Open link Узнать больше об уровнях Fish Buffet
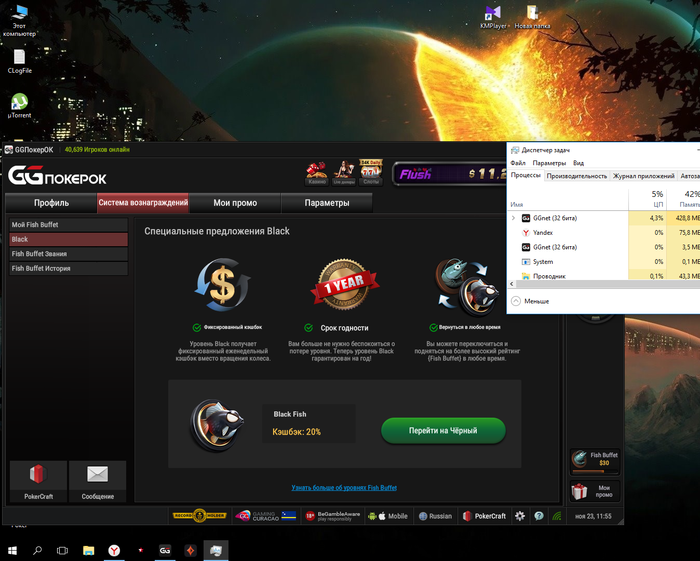The width and height of the screenshot is (700, 561). (344, 488)
